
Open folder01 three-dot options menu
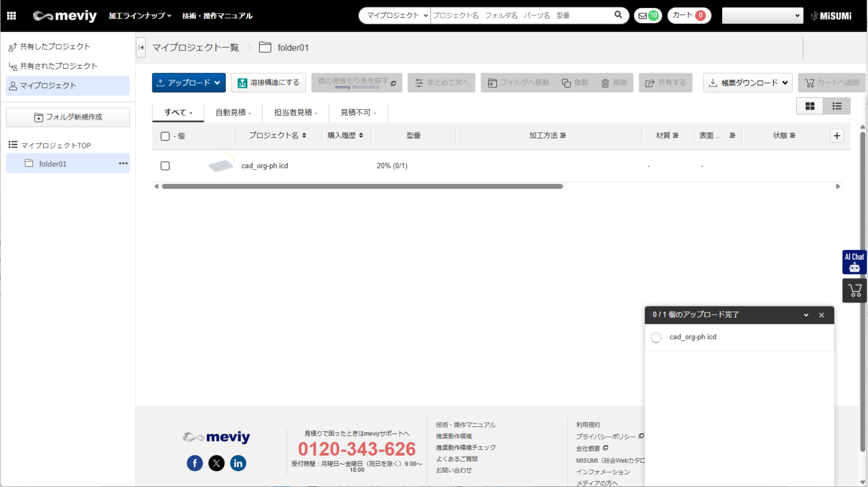pos(123,163)
